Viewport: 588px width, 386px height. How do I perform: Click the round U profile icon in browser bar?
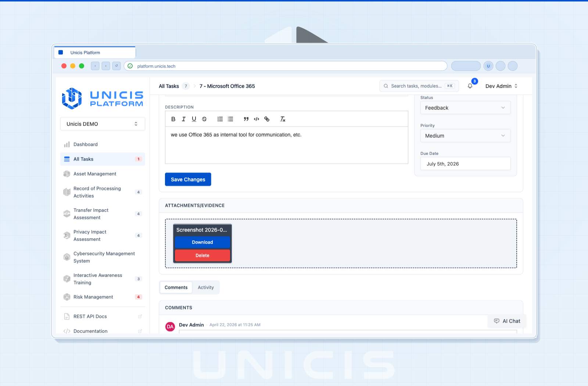(488, 66)
